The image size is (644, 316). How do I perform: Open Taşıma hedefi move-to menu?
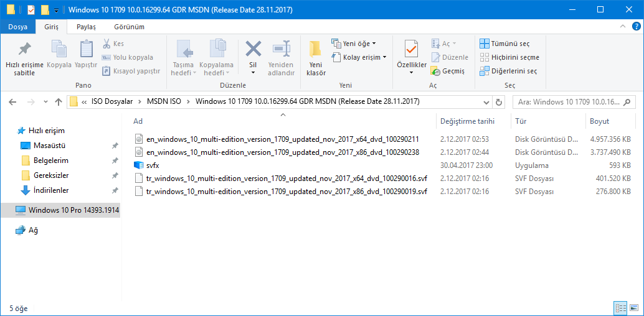point(184,58)
